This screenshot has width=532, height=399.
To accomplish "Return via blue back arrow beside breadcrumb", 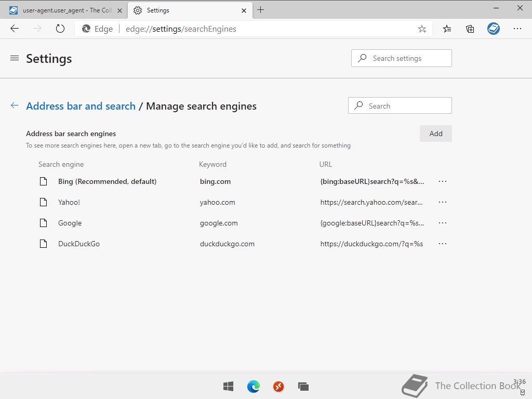I will (x=15, y=105).
